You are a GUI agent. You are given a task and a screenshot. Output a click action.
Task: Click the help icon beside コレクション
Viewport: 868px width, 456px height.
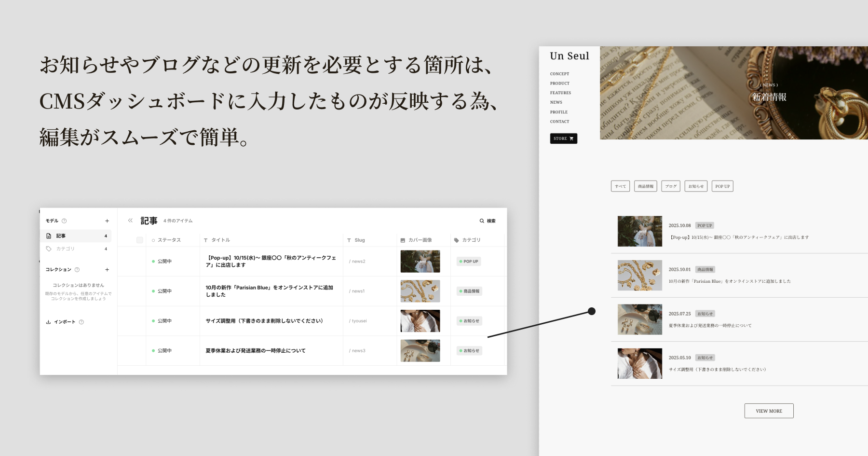(78, 269)
